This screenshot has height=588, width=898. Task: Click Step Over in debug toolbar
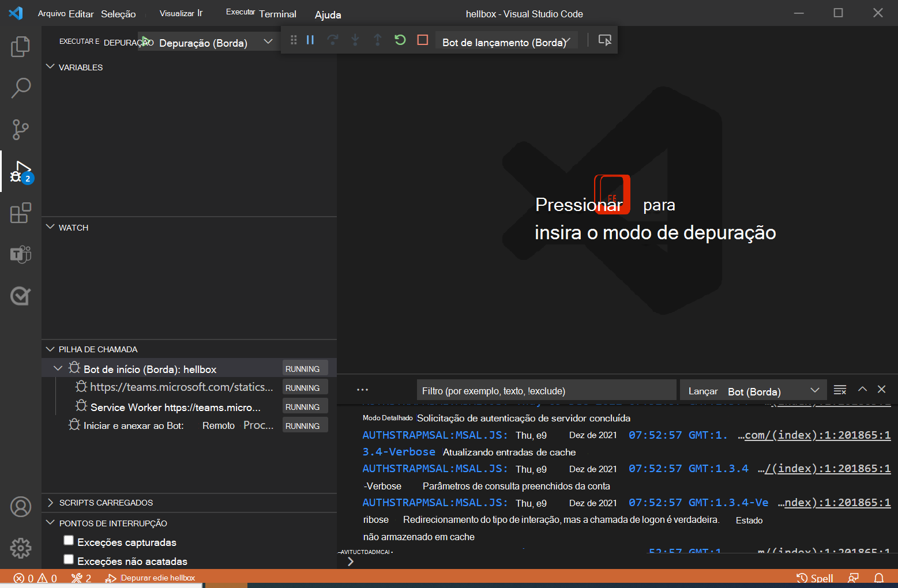pyautogui.click(x=333, y=40)
